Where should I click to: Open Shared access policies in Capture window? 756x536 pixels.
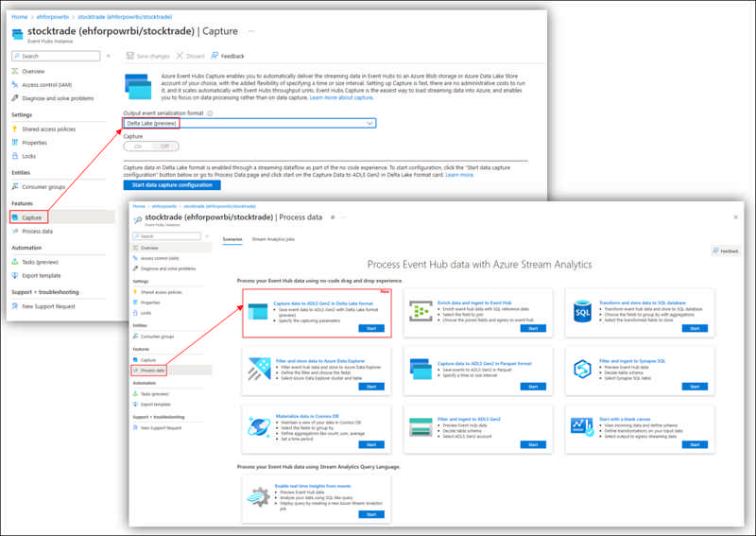pos(48,130)
